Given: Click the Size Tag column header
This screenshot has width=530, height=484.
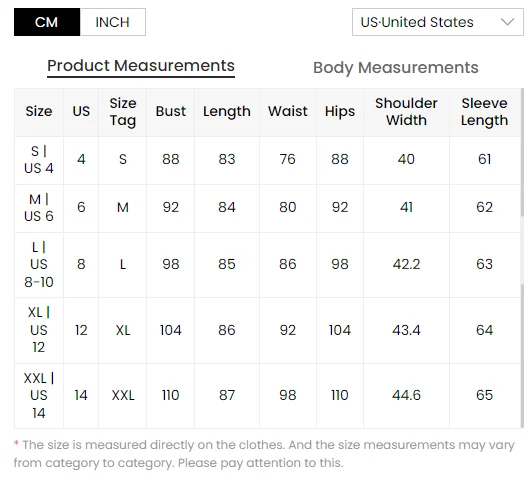Looking at the screenshot, I should [x=123, y=112].
